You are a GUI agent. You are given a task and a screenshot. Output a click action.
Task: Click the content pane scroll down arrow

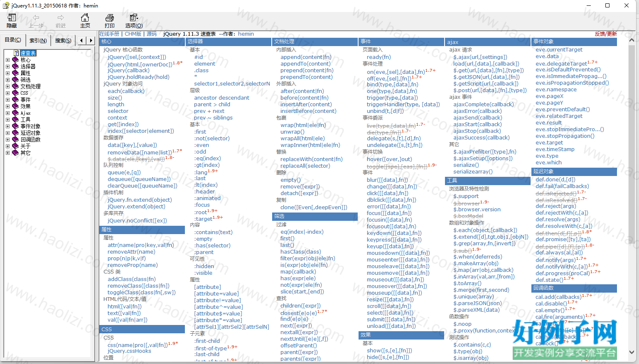pos(632,352)
